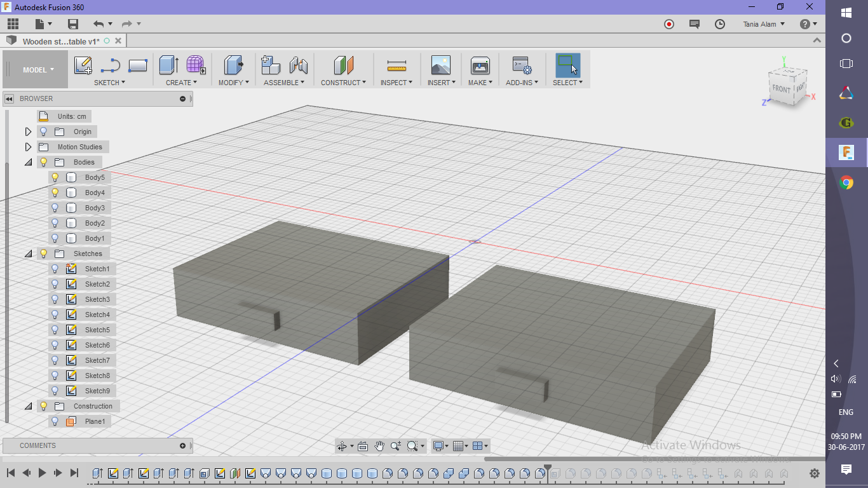
Task: Select the Pan hand tool
Action: click(379, 446)
